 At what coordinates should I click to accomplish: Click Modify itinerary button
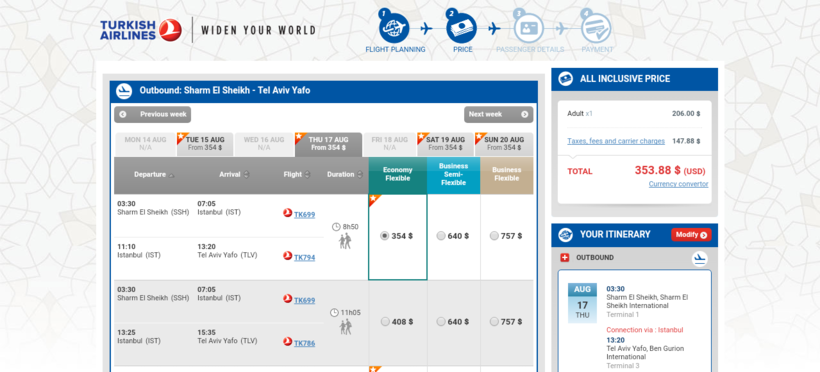pos(691,235)
